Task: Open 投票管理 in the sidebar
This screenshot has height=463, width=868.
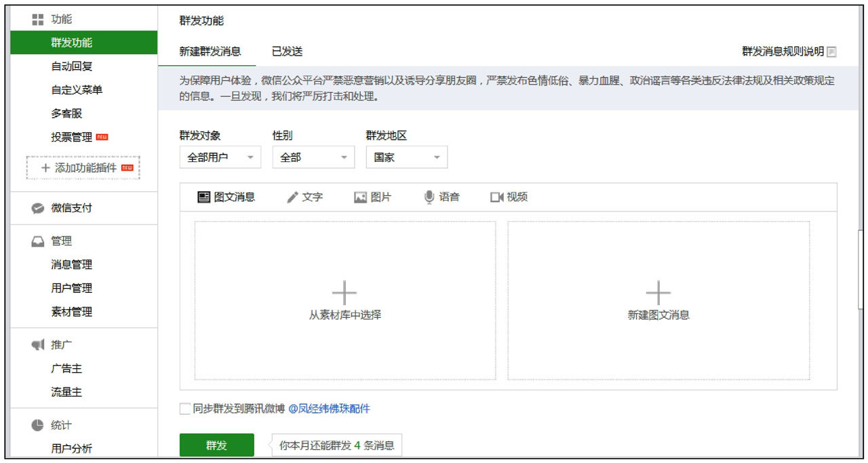Action: click(72, 137)
